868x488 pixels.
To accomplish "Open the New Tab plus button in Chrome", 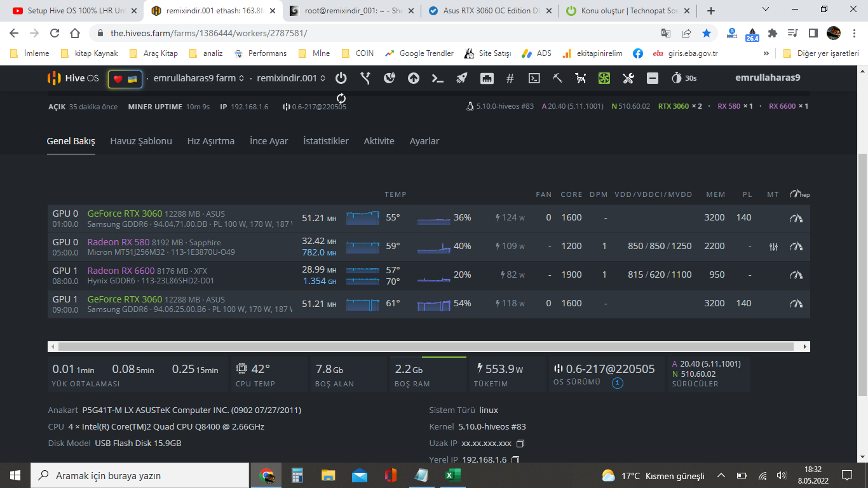I will 711,11.
